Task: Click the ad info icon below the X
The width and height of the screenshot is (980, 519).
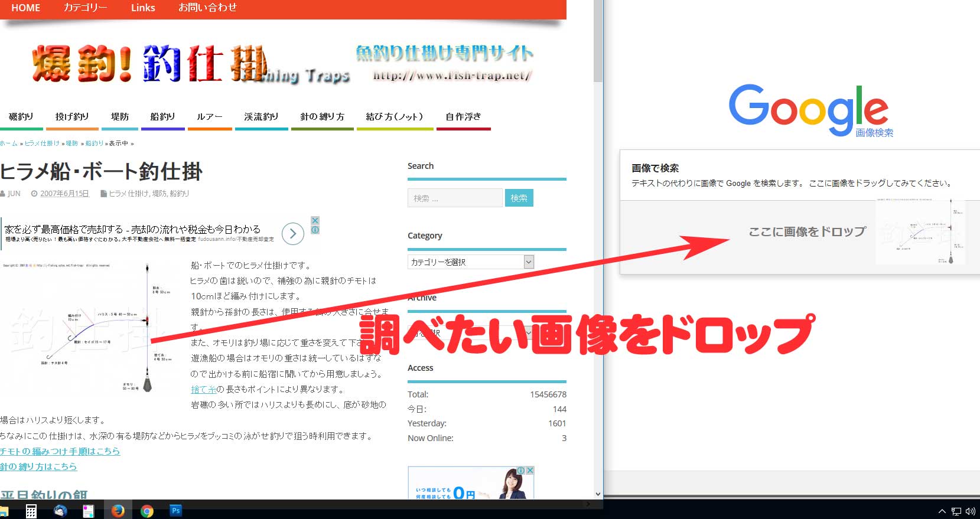Action: point(315,230)
